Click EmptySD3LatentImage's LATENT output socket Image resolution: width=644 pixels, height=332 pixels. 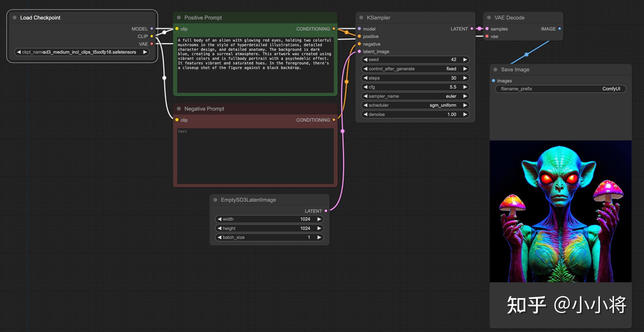326,211
